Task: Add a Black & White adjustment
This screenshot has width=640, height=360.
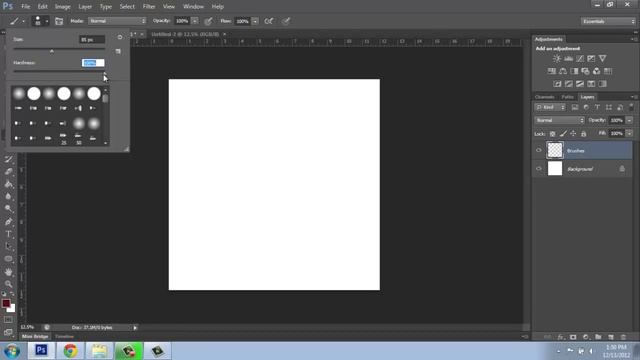Action: coord(574,71)
